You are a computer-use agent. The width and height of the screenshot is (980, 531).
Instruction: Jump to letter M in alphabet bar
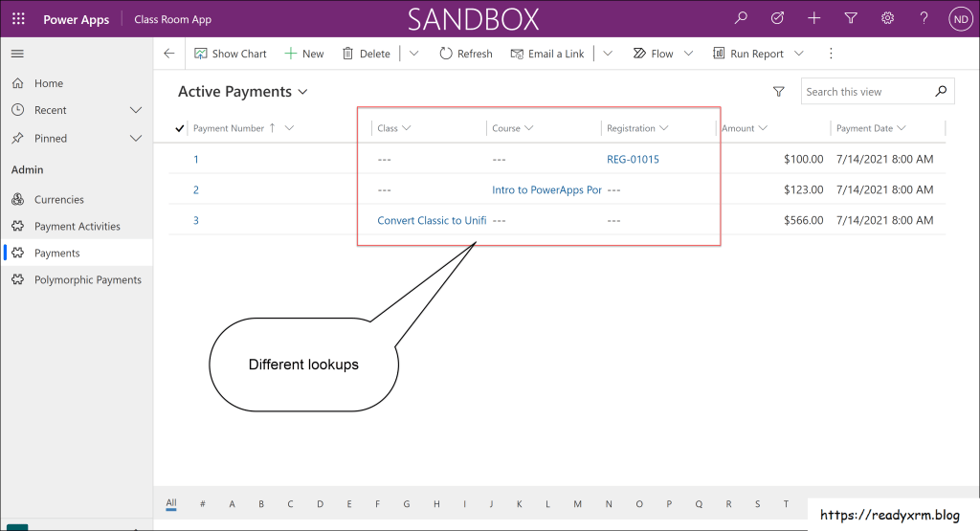(577, 503)
